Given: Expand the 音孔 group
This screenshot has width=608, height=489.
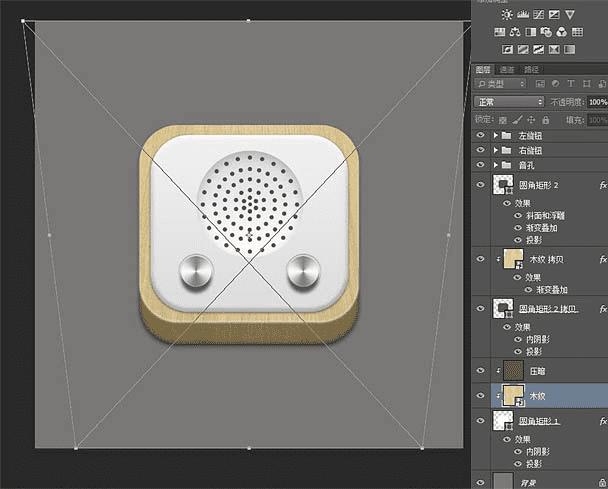Looking at the screenshot, I should pos(496,165).
